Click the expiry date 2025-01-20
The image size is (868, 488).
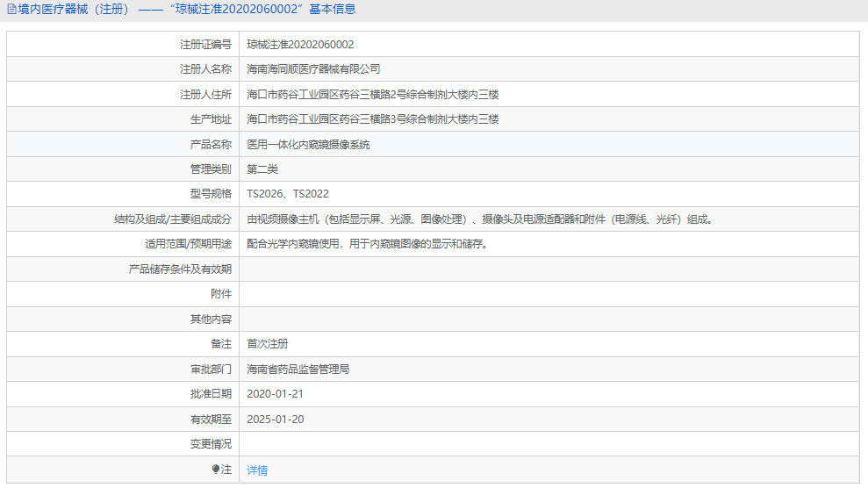pyautogui.click(x=275, y=420)
